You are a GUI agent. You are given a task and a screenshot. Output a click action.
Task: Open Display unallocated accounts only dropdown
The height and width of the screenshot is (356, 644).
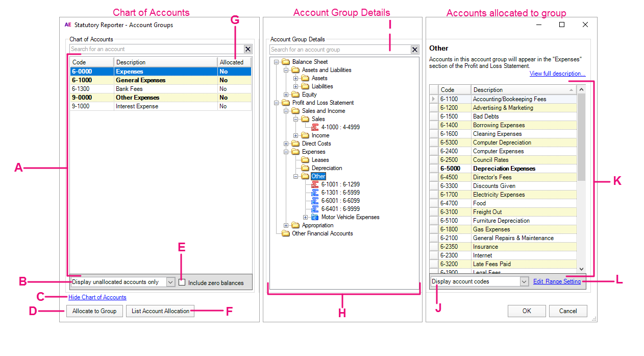(170, 282)
